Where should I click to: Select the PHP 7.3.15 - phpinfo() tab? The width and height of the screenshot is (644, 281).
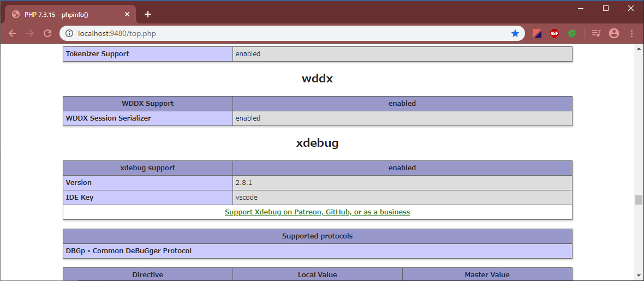[70, 14]
